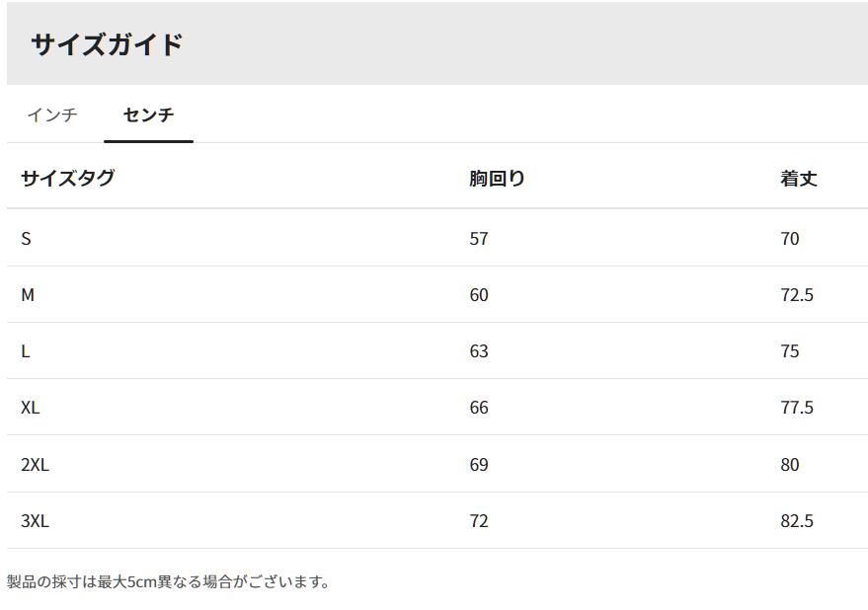Click length value 77.5 in XL row

pyautogui.click(x=797, y=408)
